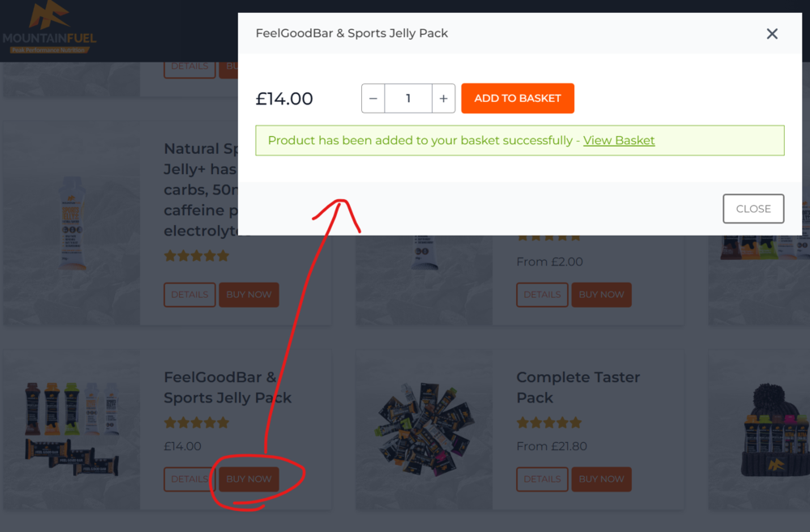The width and height of the screenshot is (810, 532).
Task: Increase quantity with the plus button
Action: [x=443, y=98]
